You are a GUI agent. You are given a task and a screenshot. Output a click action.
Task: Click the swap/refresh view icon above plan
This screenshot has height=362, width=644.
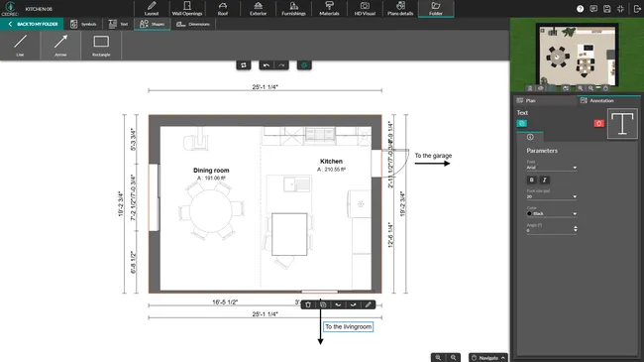tap(244, 65)
